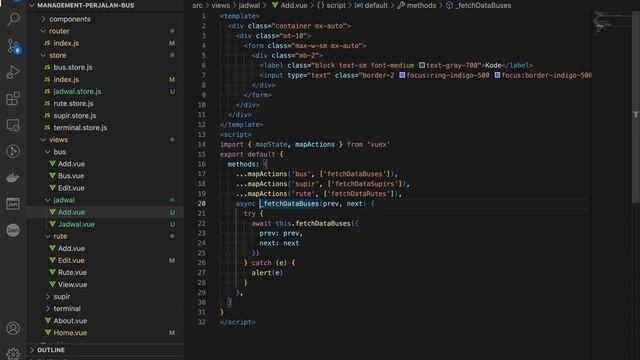640x360 pixels.
Task: Open the Extensions view icon
Action: pos(13,98)
